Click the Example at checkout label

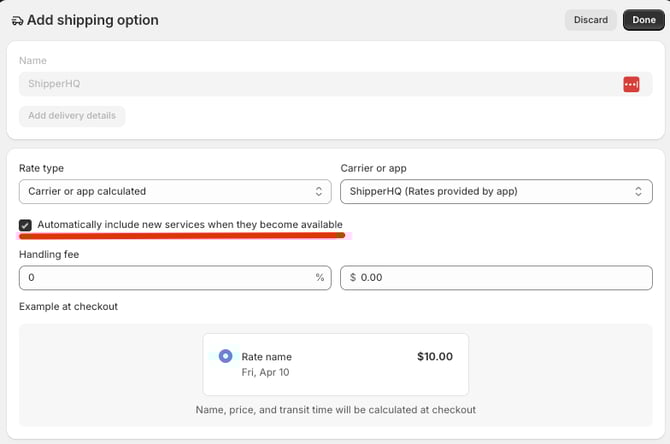click(x=68, y=306)
